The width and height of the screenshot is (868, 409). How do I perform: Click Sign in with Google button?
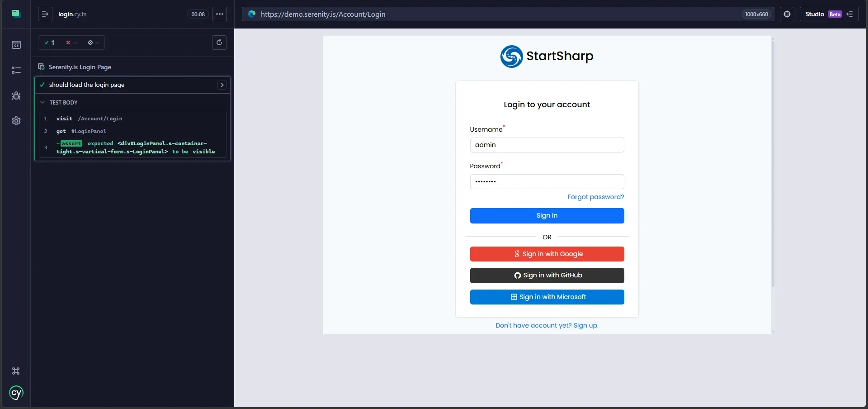tap(547, 254)
